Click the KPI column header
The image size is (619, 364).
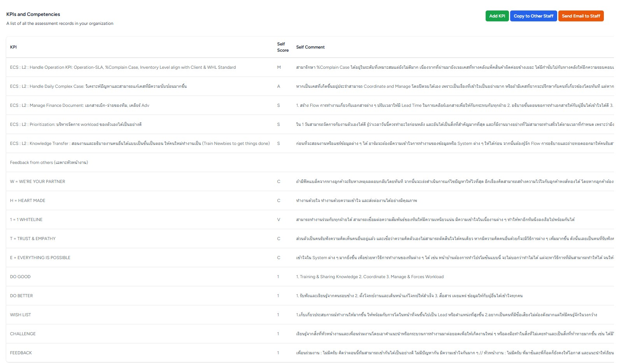click(14, 47)
